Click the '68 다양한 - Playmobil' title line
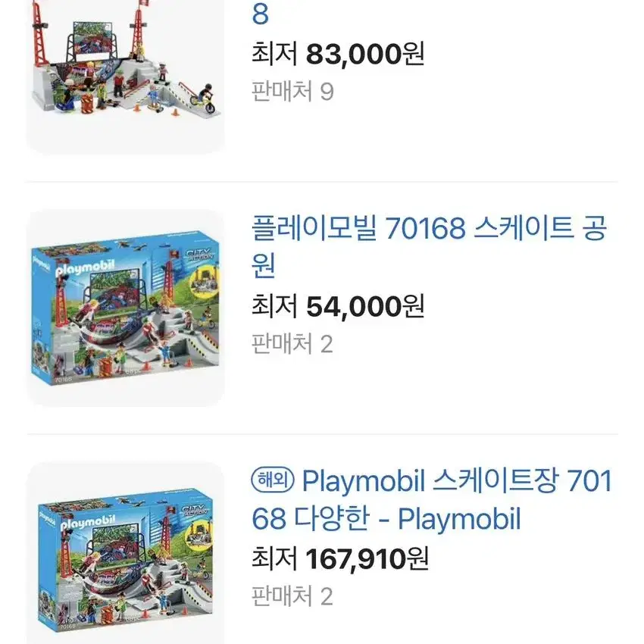644x644 pixels. point(386,519)
